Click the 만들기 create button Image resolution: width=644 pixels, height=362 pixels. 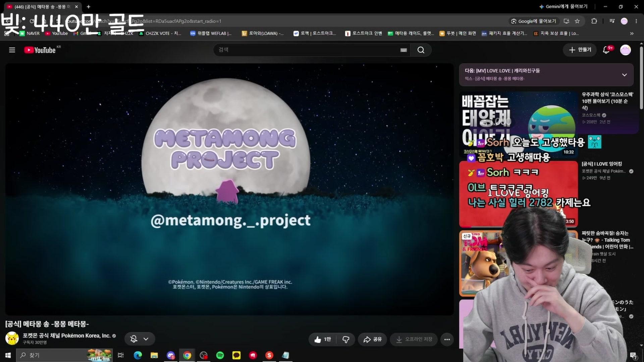pyautogui.click(x=580, y=50)
